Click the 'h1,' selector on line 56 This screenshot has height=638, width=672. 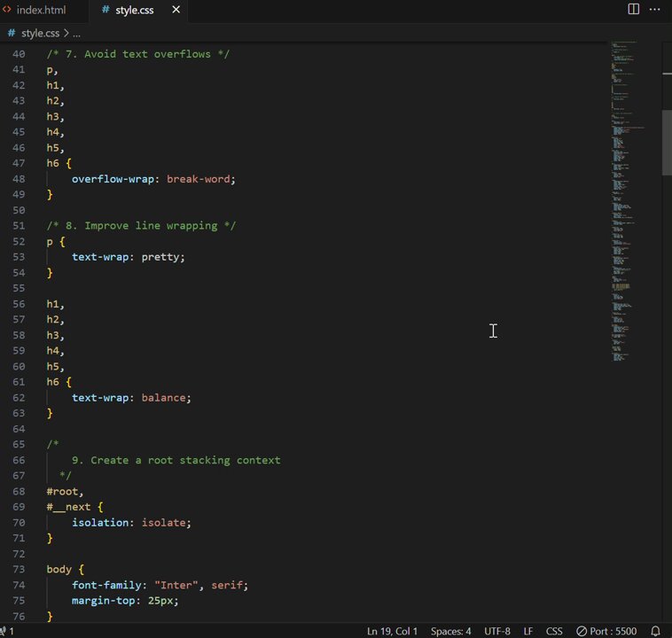tap(55, 304)
